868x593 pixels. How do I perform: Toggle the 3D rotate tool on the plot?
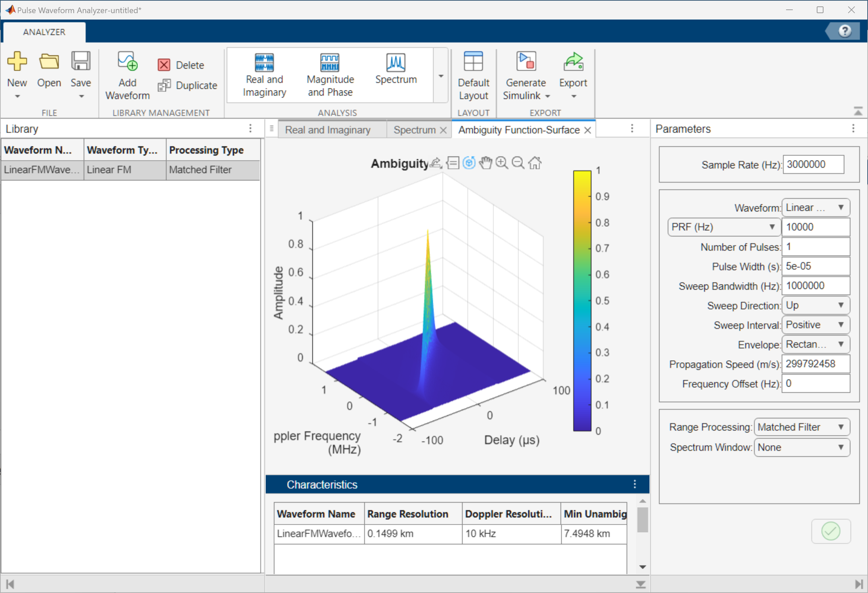click(469, 163)
